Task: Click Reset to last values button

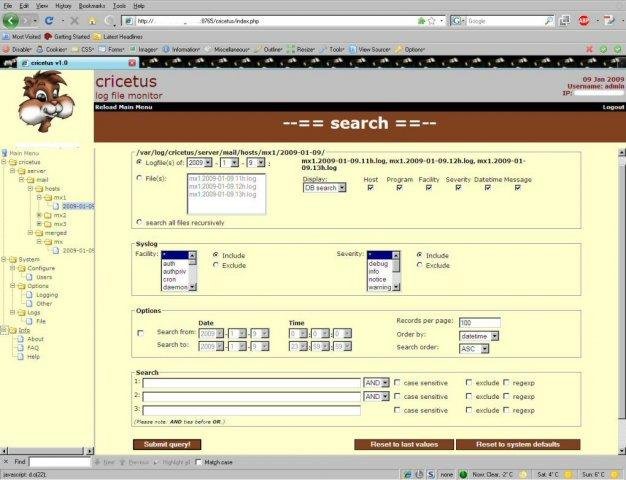Action: (404, 444)
